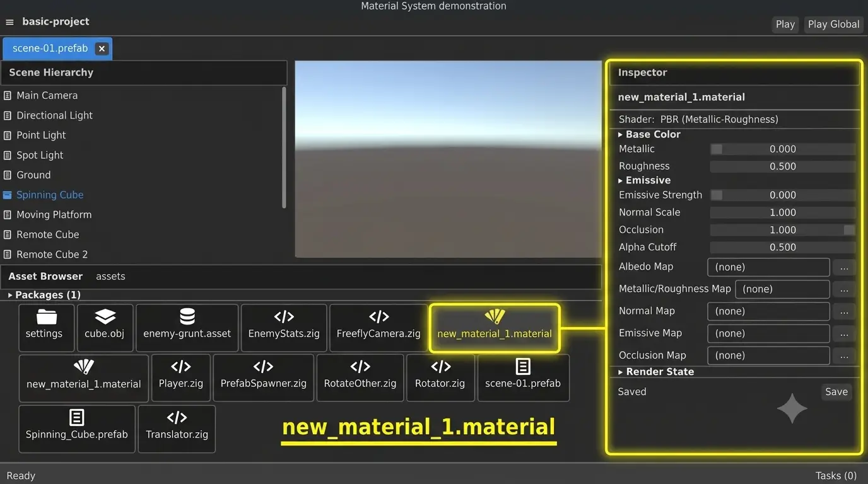The height and width of the screenshot is (484, 868).
Task: Open Tasks (0) in the status bar
Action: tap(836, 476)
